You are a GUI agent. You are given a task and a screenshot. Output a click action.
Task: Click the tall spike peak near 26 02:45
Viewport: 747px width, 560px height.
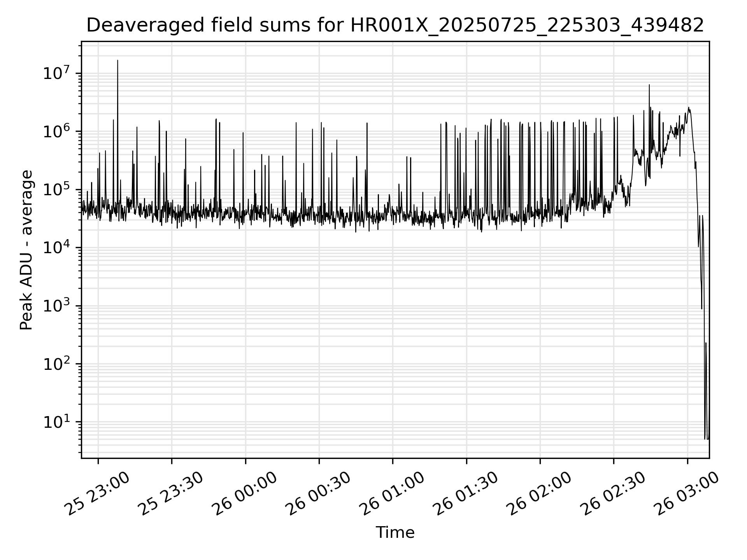(649, 85)
